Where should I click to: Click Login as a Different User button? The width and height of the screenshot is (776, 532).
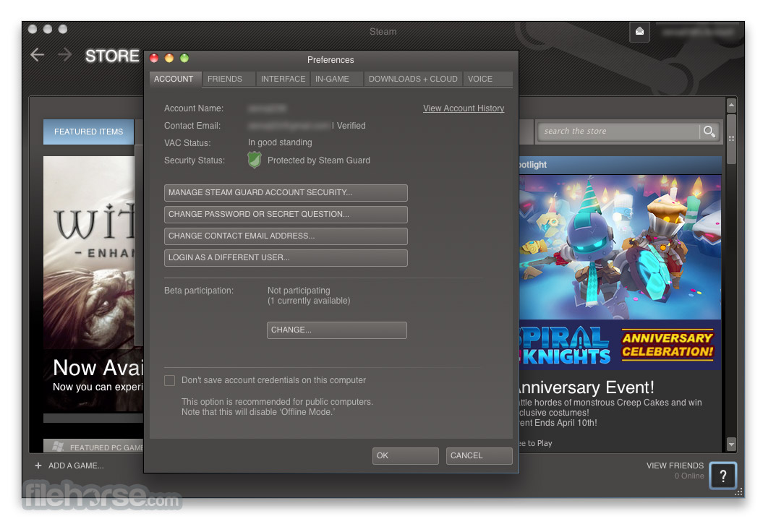(286, 258)
